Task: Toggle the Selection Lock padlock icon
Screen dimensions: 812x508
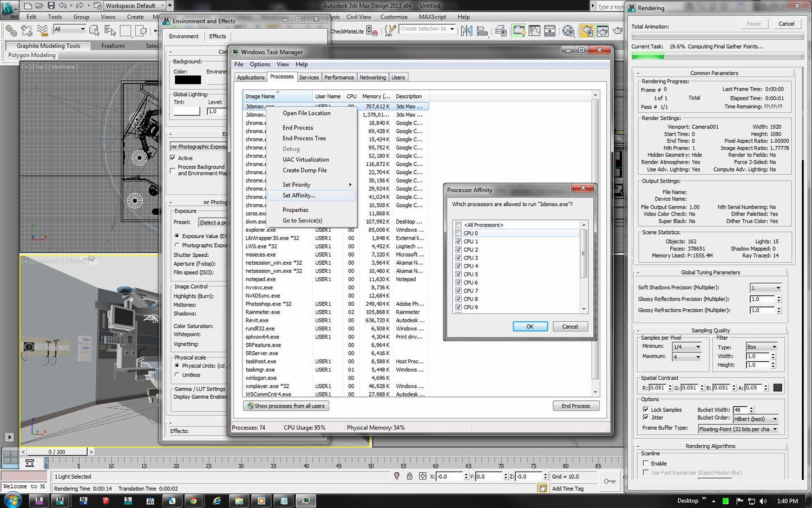Action: (409, 476)
